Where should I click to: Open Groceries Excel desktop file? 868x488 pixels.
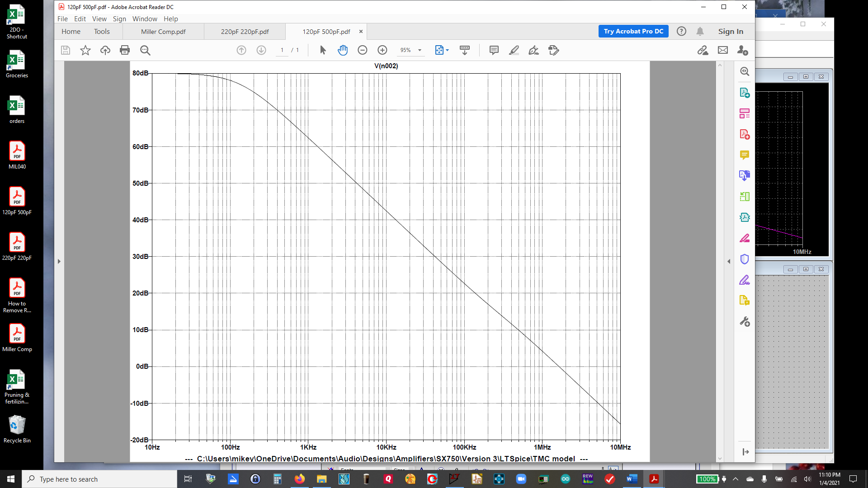tap(17, 64)
